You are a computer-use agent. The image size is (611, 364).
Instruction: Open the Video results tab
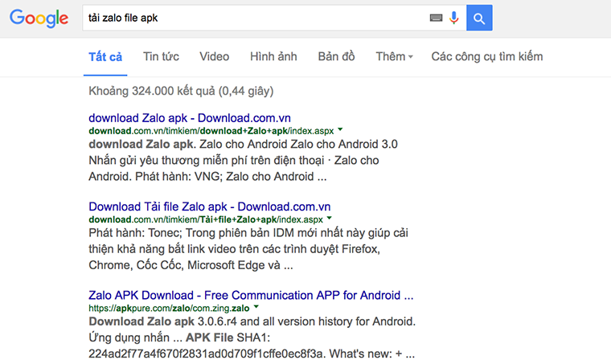coord(214,56)
